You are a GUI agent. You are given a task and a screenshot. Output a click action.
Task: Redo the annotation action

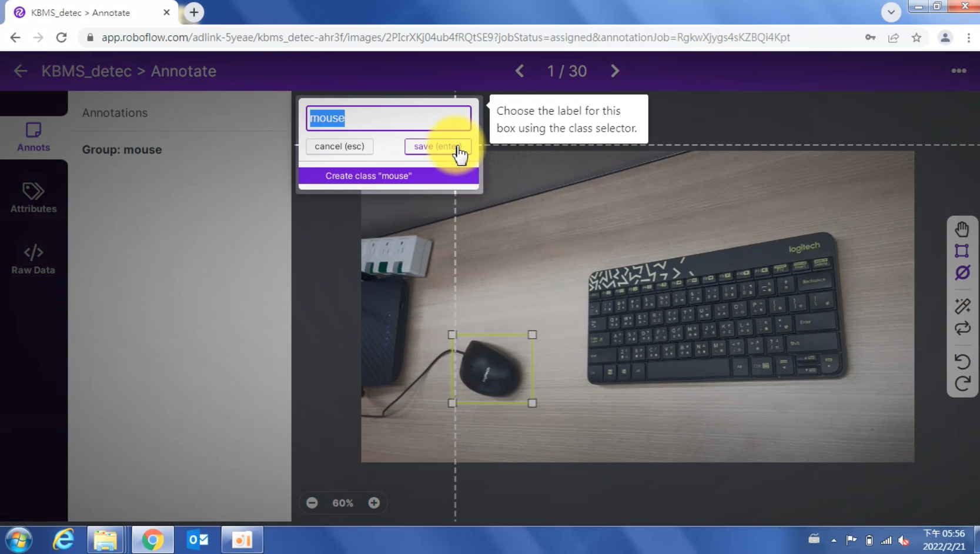(962, 383)
